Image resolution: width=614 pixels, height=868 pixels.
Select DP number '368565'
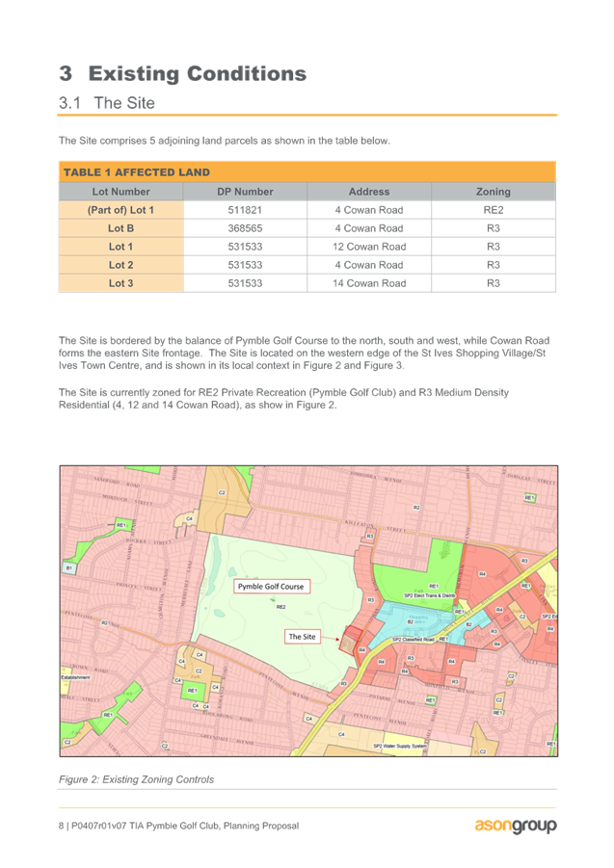[x=245, y=228]
